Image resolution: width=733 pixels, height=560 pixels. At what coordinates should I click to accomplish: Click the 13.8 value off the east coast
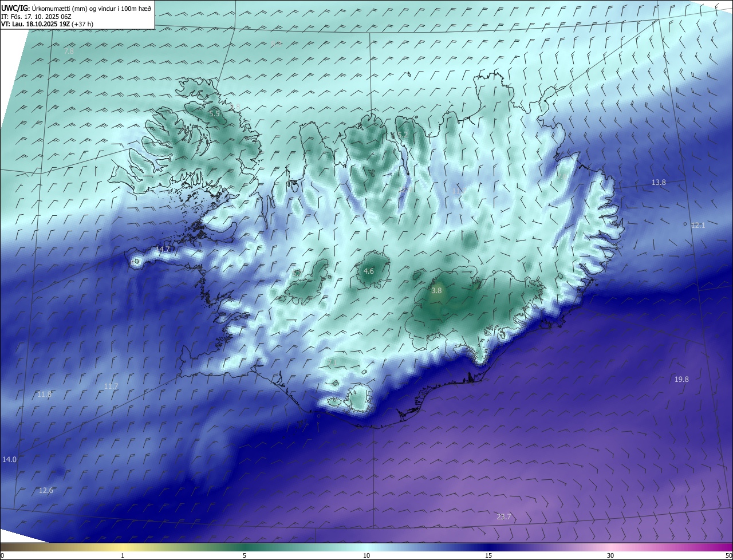(659, 182)
